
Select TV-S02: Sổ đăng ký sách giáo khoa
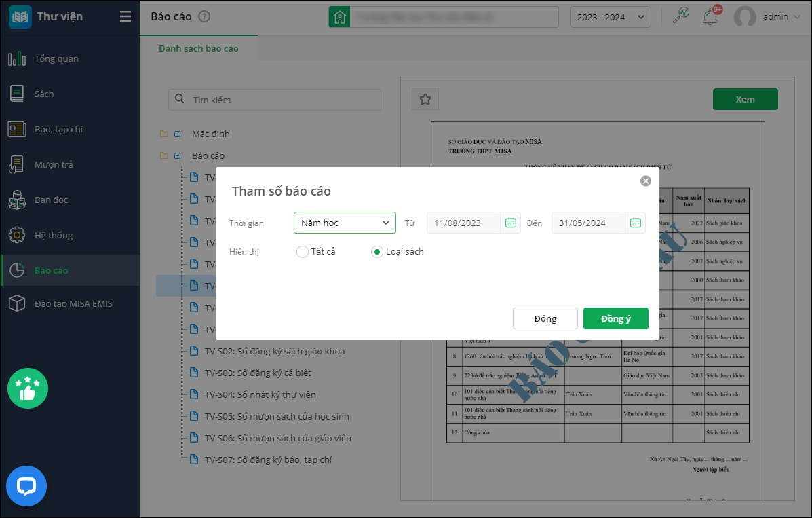tap(275, 351)
